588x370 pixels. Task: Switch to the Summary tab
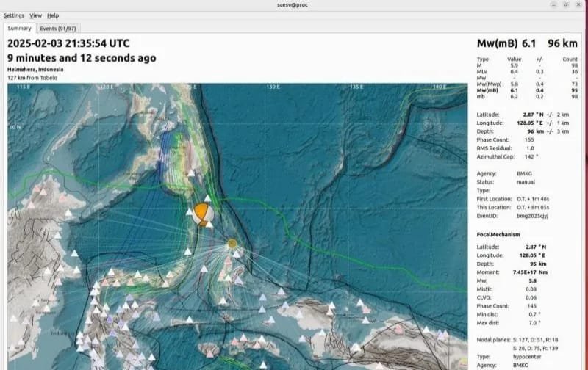[19, 29]
